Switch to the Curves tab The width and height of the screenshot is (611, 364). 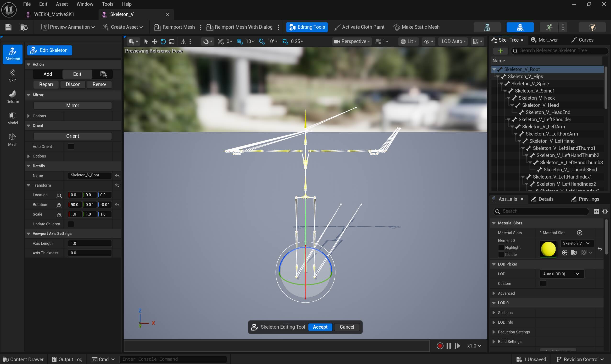pyautogui.click(x=583, y=40)
